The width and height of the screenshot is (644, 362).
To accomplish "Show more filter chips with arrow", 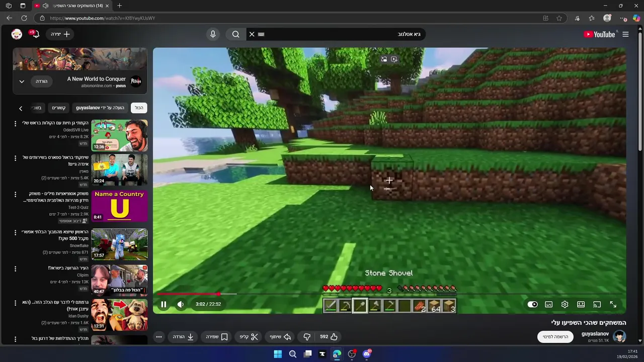I will (x=21, y=108).
